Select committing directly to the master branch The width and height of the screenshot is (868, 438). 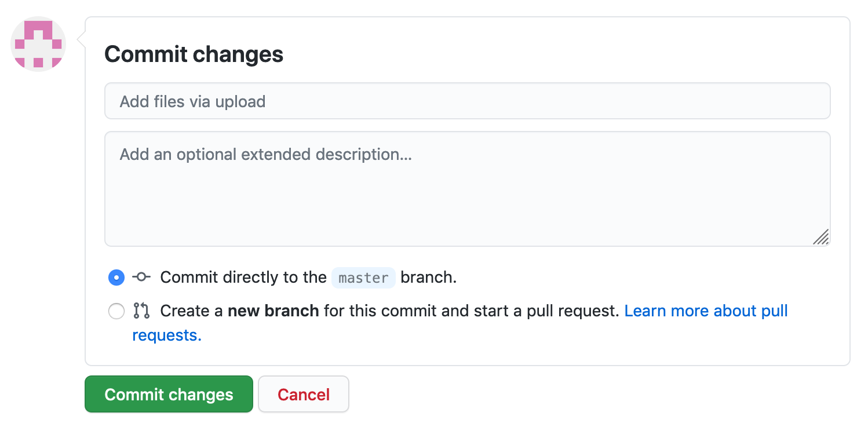click(x=116, y=277)
